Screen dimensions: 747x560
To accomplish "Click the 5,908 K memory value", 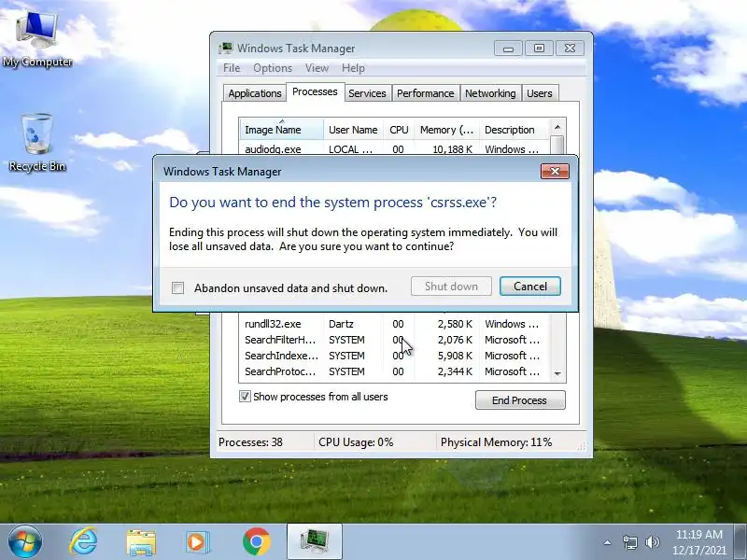I will click(455, 356).
